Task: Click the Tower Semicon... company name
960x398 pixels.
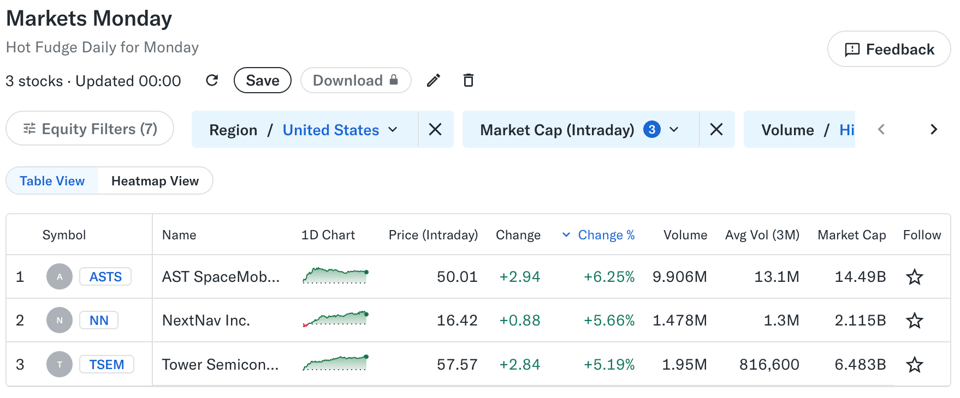Action: [220, 365]
